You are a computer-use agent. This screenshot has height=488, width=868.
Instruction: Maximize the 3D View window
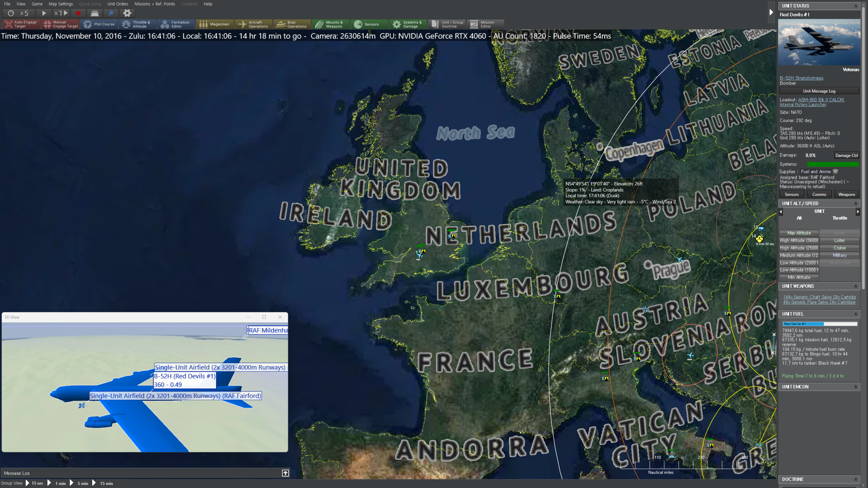(x=264, y=317)
